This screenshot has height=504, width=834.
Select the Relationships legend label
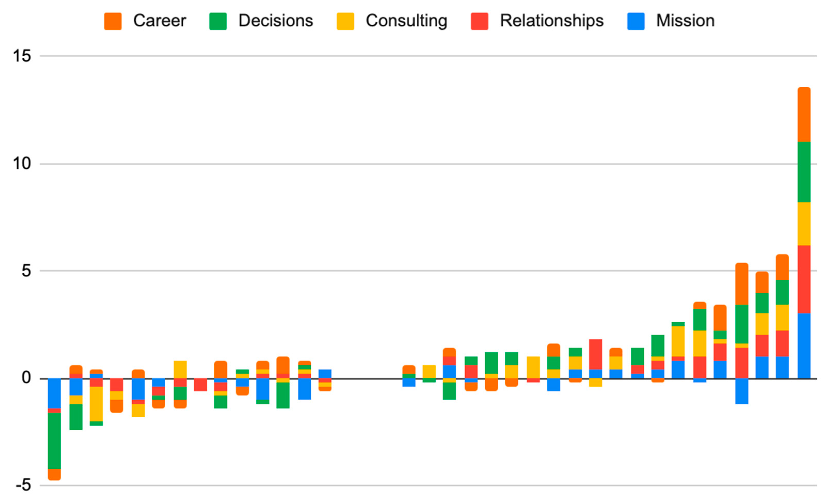552,21
